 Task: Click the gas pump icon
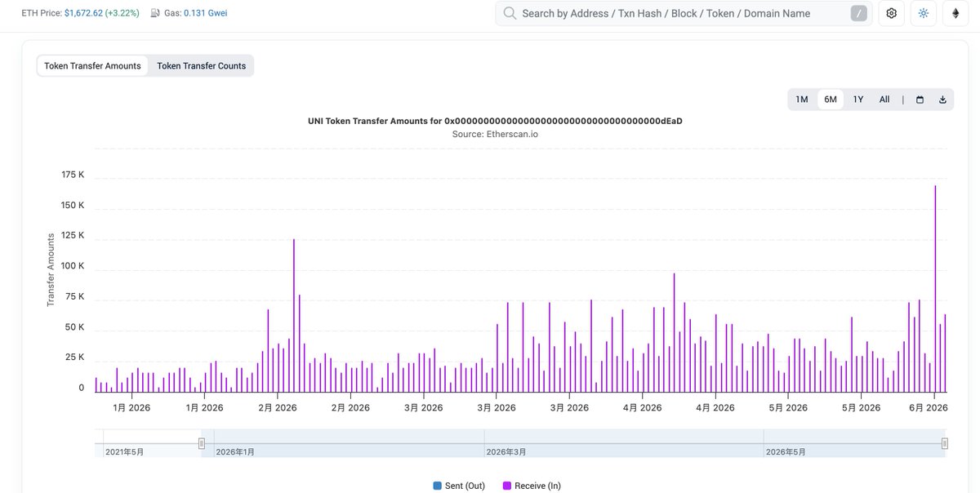[155, 13]
